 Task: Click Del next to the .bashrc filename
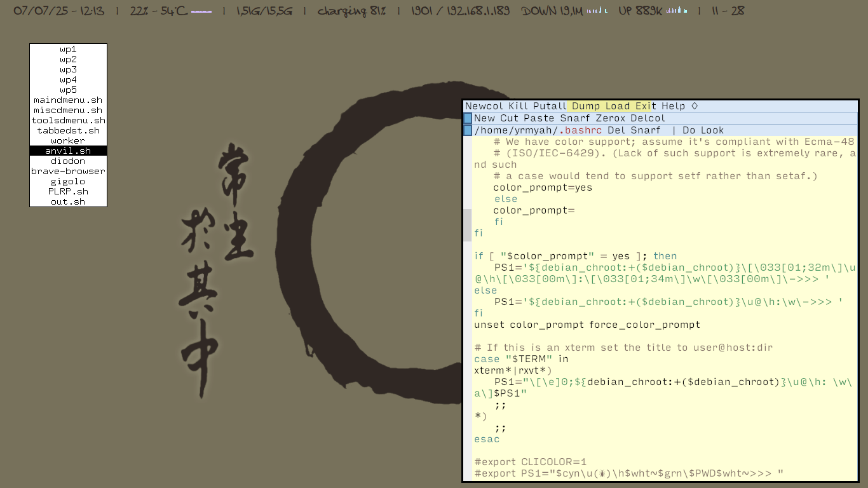(616, 130)
